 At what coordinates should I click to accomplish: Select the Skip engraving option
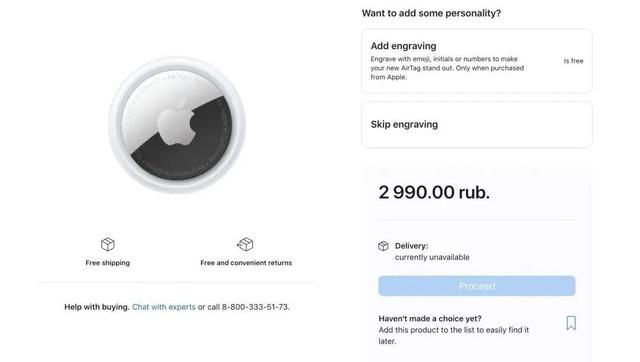pos(477,124)
